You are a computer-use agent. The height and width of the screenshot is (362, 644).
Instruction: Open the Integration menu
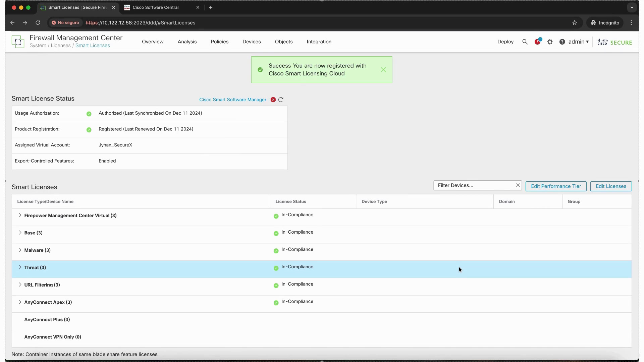click(319, 42)
